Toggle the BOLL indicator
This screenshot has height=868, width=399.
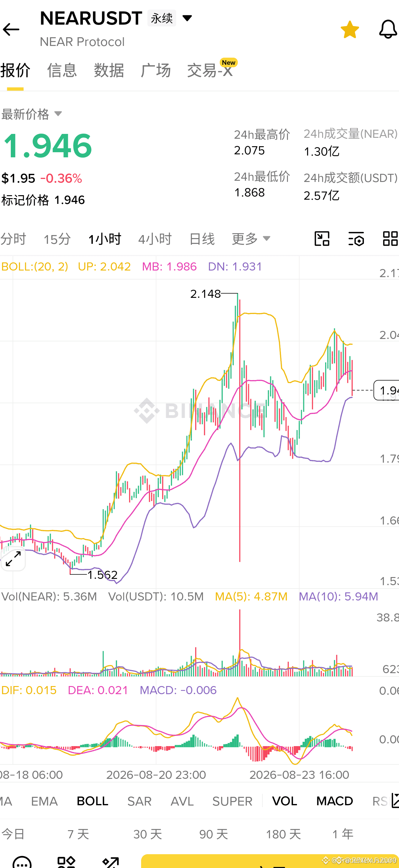(93, 801)
